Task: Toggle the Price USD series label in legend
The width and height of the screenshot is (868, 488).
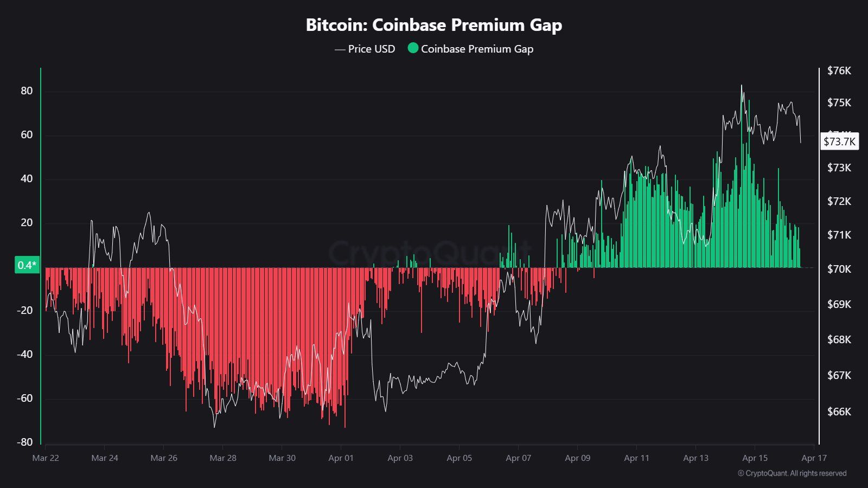Action: pyautogui.click(x=372, y=49)
